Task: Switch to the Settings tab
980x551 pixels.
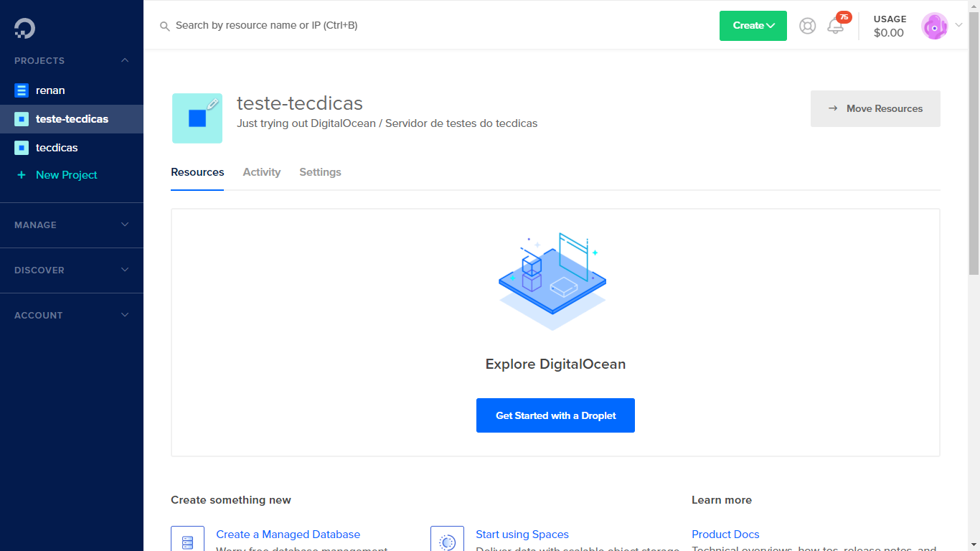Action: (x=320, y=172)
